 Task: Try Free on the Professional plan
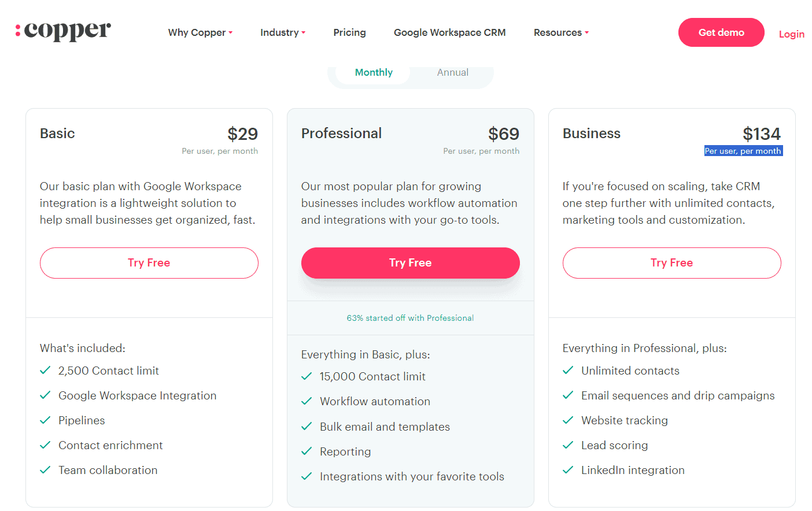(x=410, y=262)
